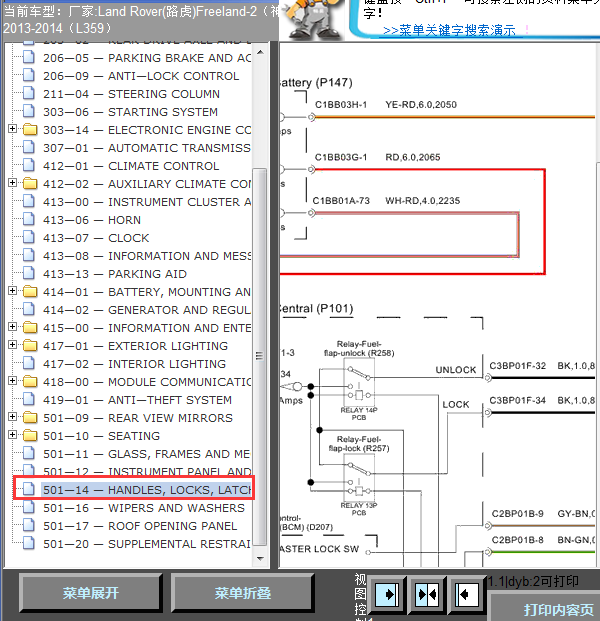Viewport: 600px width, 621px height.
Task: Open 413-00 Instrument Cluster entry
Action: pyautogui.click(x=147, y=202)
